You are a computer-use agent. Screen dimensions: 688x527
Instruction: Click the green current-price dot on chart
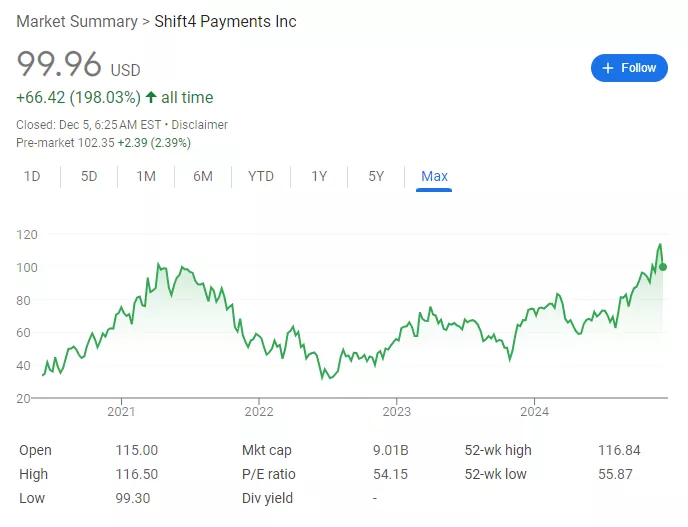tap(663, 267)
